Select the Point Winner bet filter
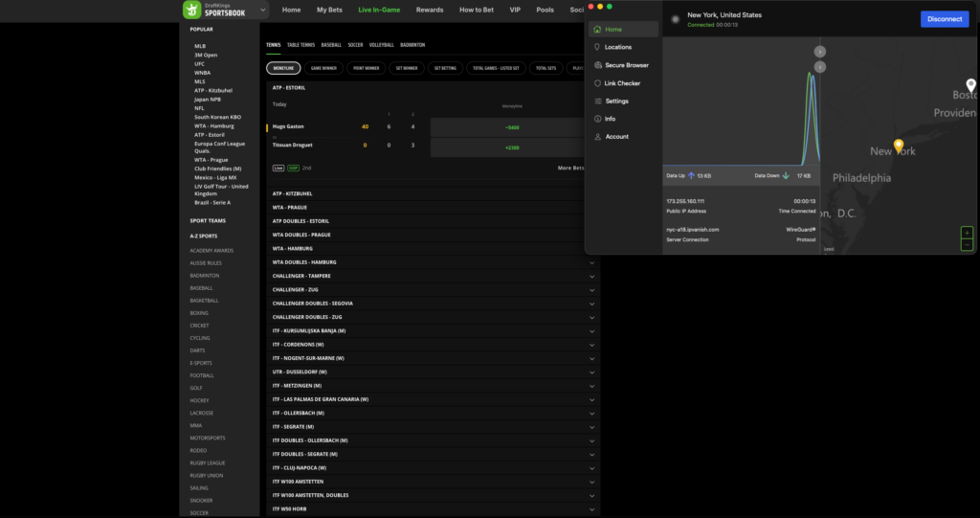The height and width of the screenshot is (518, 980). point(367,68)
